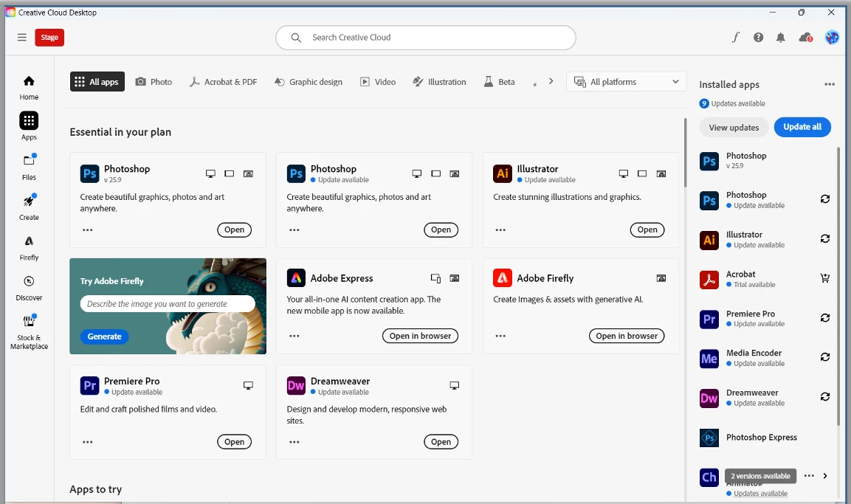
Task: Open Firefly in the sidebar
Action: click(29, 247)
